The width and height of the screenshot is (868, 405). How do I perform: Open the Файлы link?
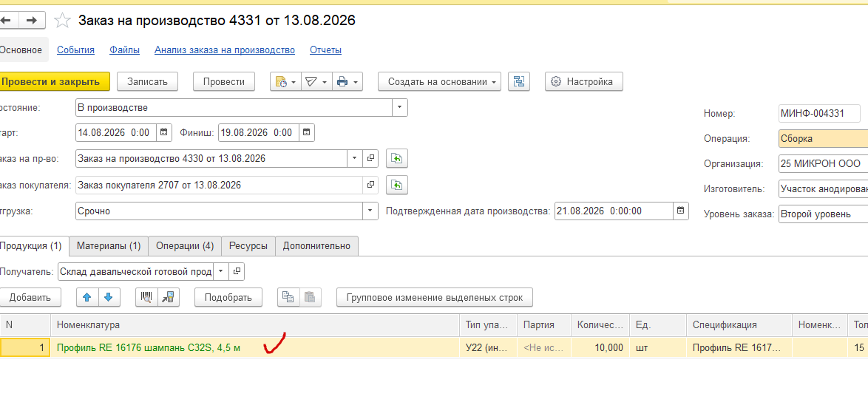click(x=124, y=50)
